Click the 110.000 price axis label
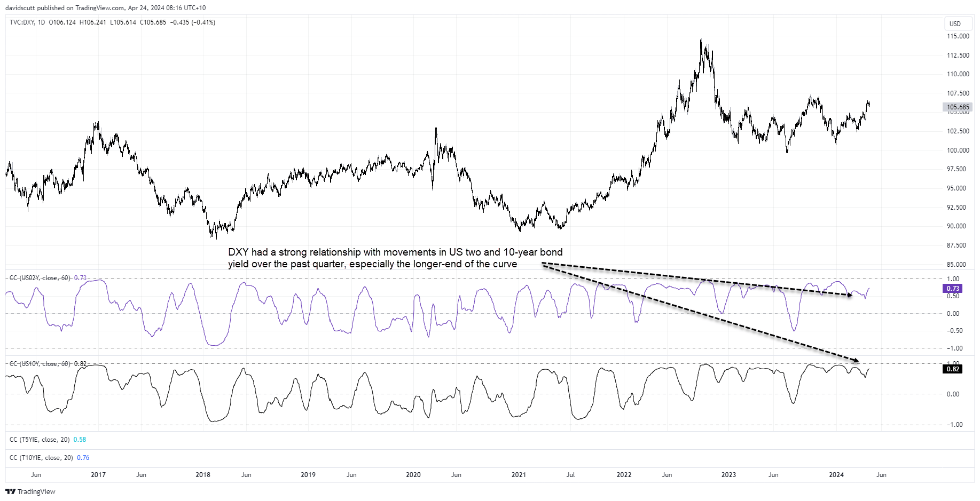Image resolution: width=980 pixels, height=501 pixels. tap(958, 74)
